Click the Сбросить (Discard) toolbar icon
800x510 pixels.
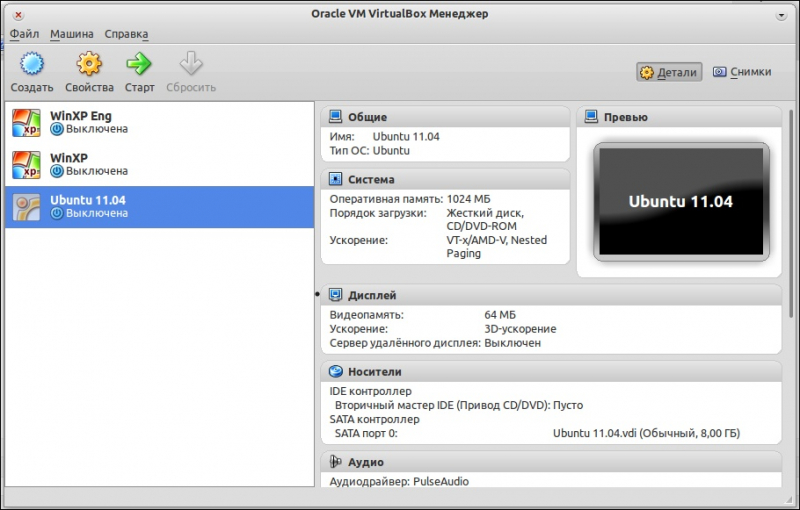click(x=190, y=66)
